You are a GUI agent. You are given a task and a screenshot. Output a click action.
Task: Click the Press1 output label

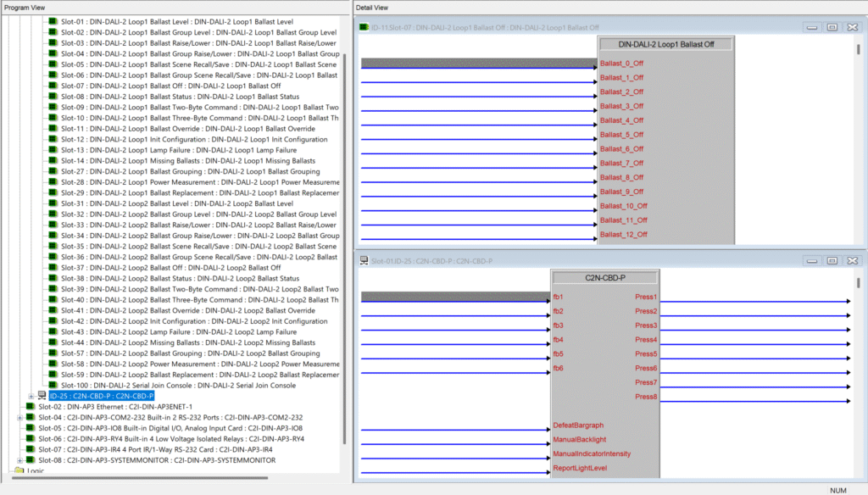(x=646, y=297)
